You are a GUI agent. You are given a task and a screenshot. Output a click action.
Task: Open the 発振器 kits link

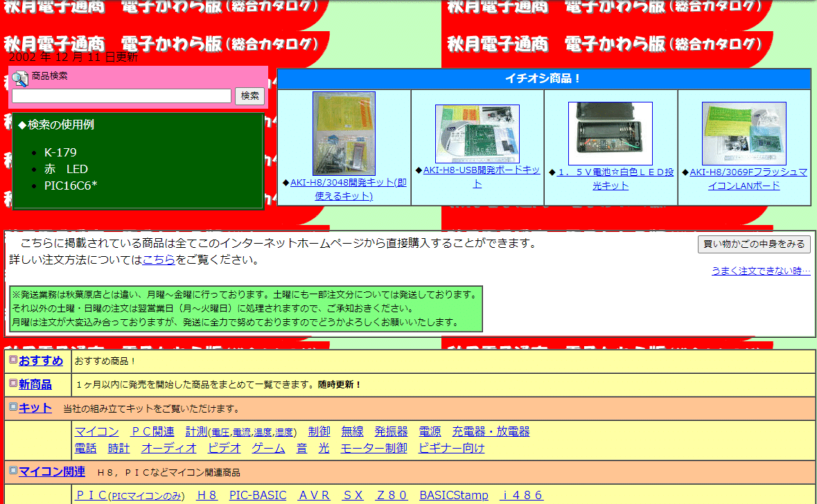click(391, 431)
